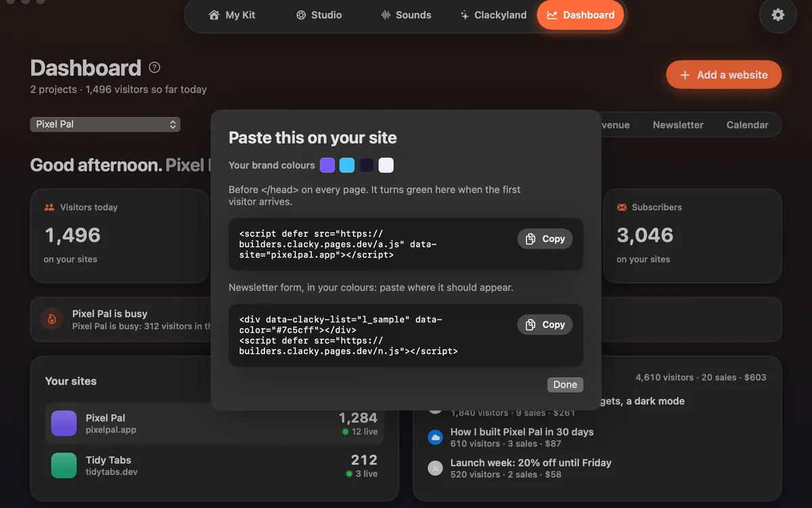812x508 pixels.
Task: Switch to the Newsletter section tab
Action: point(678,125)
